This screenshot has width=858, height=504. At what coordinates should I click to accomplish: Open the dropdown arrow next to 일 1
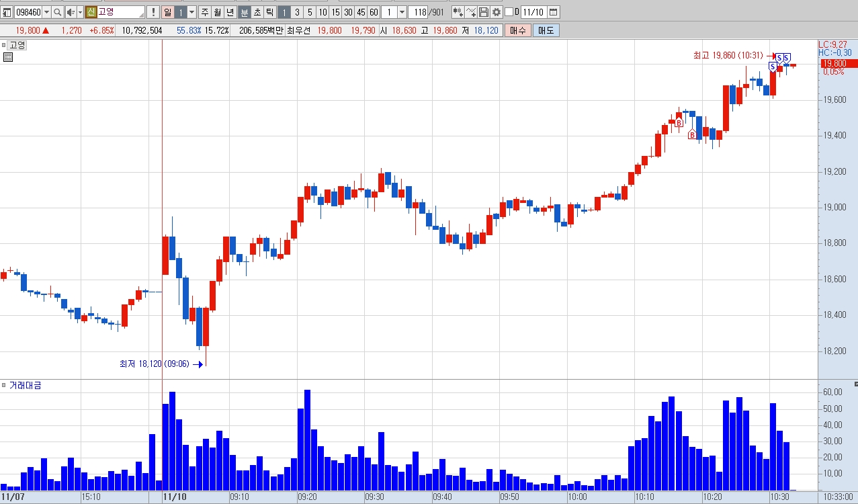(x=191, y=12)
